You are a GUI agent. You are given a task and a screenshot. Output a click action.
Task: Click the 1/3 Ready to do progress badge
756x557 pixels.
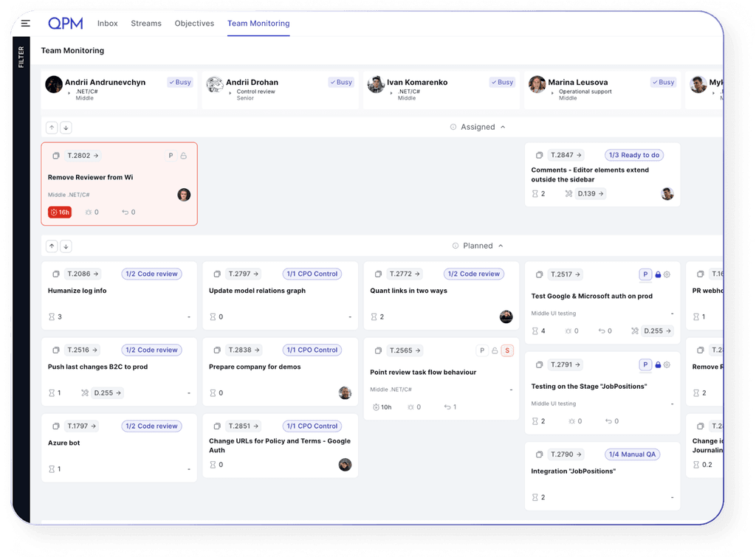coord(633,155)
